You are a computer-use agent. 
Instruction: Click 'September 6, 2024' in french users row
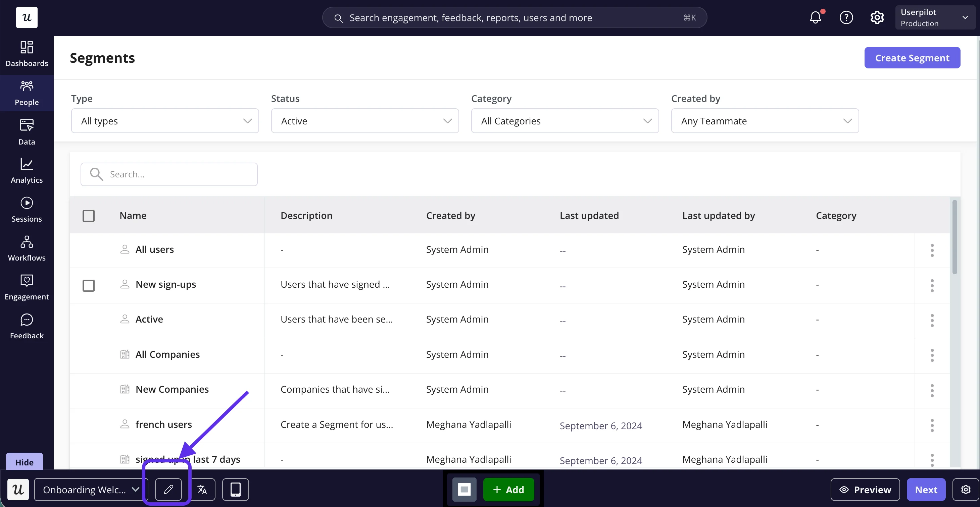pyautogui.click(x=601, y=426)
